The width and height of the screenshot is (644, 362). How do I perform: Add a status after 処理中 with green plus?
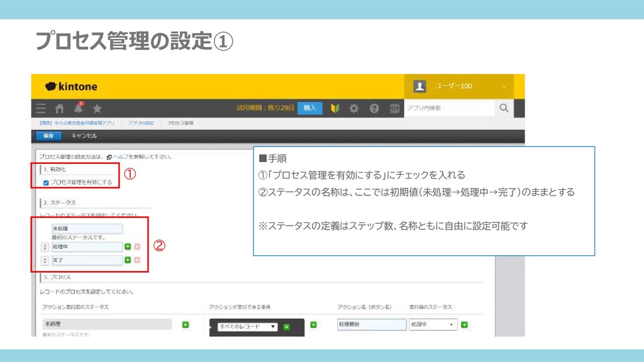pyautogui.click(x=128, y=246)
